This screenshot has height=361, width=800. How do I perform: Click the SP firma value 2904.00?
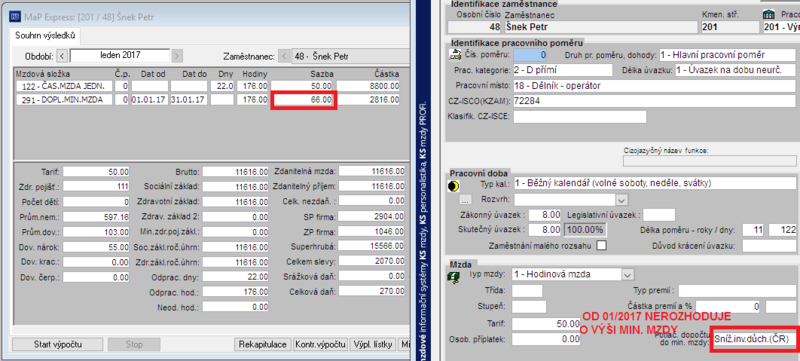click(x=372, y=217)
